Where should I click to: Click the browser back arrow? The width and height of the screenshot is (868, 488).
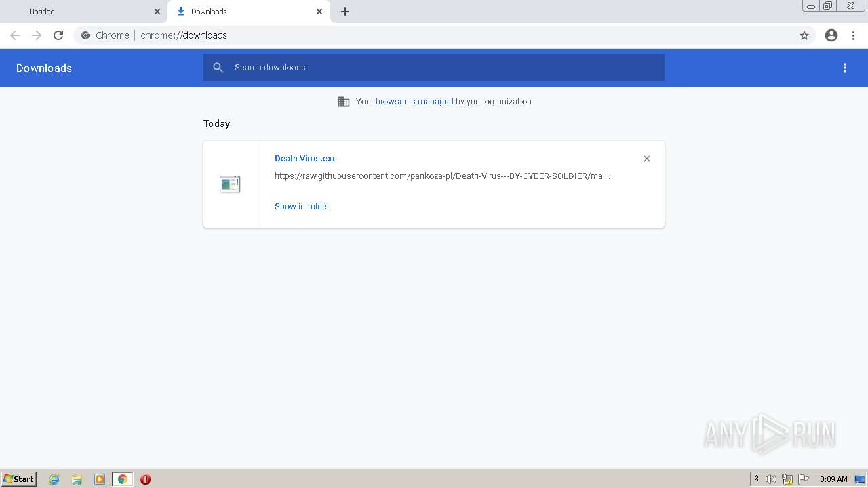pos(15,35)
